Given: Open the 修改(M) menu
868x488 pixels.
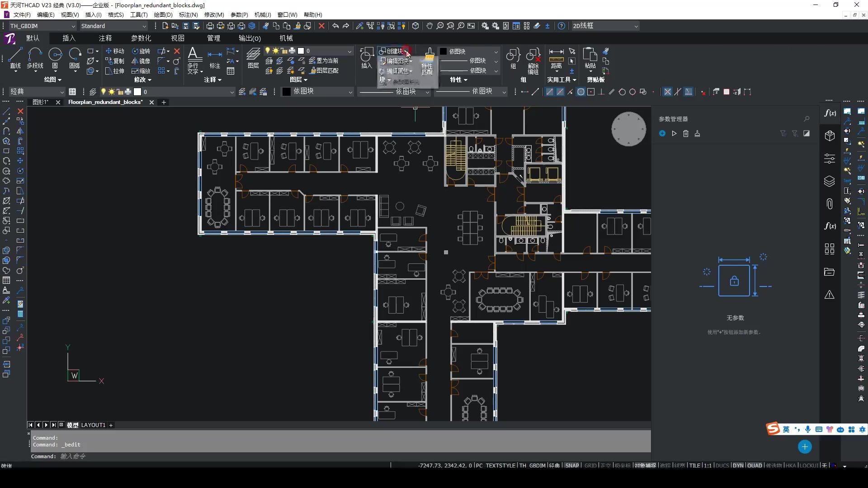Looking at the screenshot, I should [214, 15].
